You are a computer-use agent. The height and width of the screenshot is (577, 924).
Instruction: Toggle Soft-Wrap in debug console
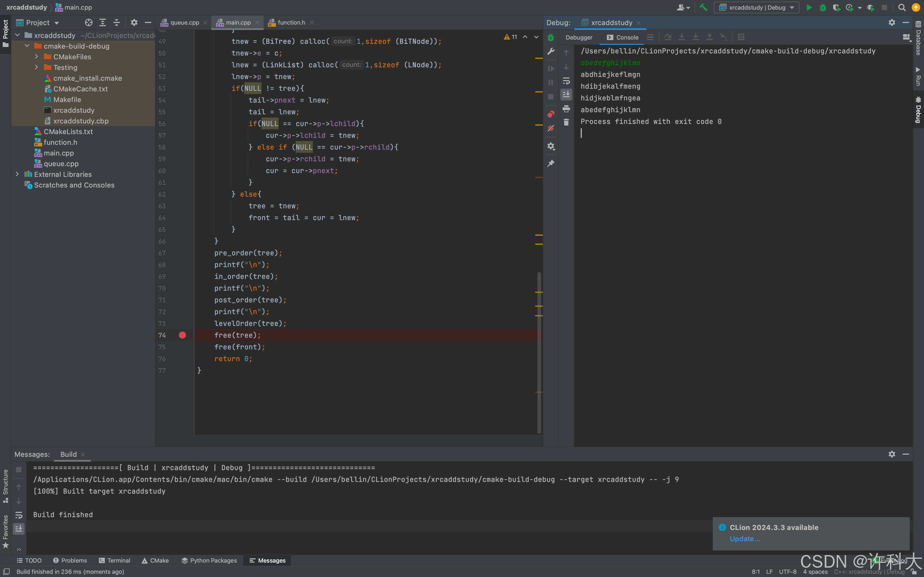(566, 81)
